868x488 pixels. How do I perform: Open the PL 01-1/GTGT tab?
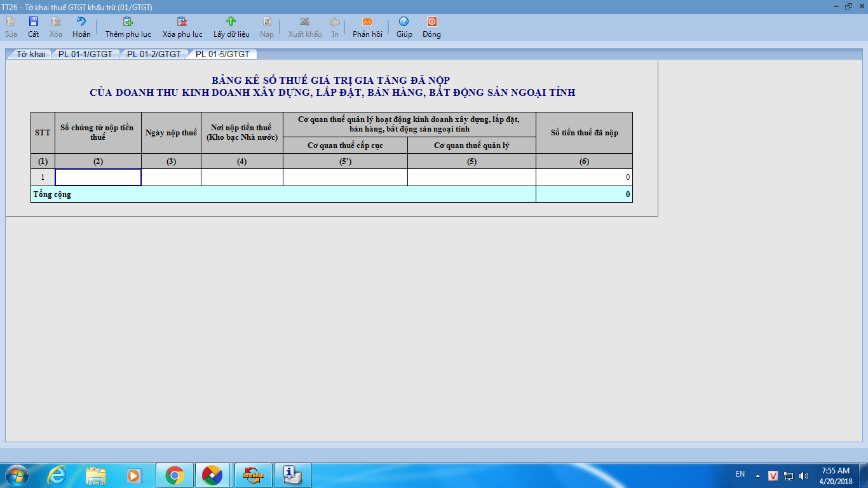[85, 54]
